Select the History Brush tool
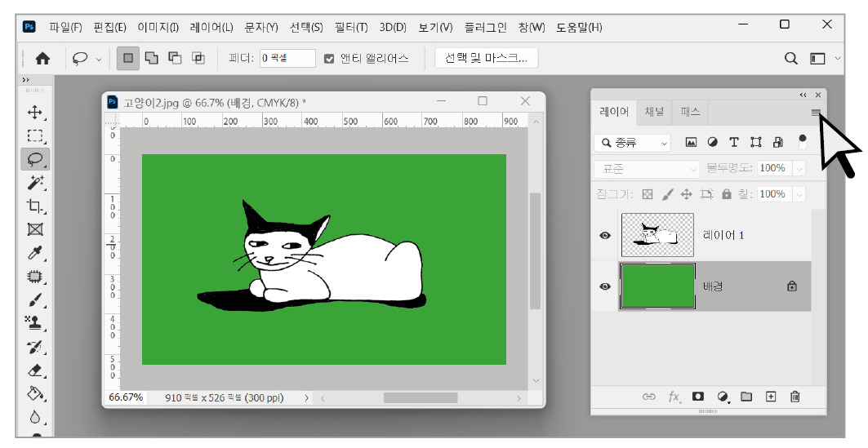Screen dimensions: 868x448 pyautogui.click(x=35, y=347)
